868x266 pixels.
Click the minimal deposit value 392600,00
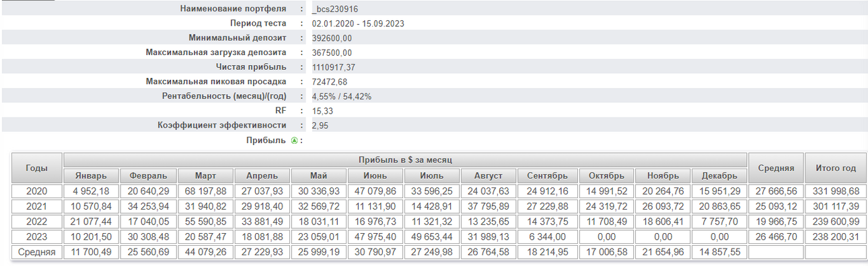(x=332, y=38)
